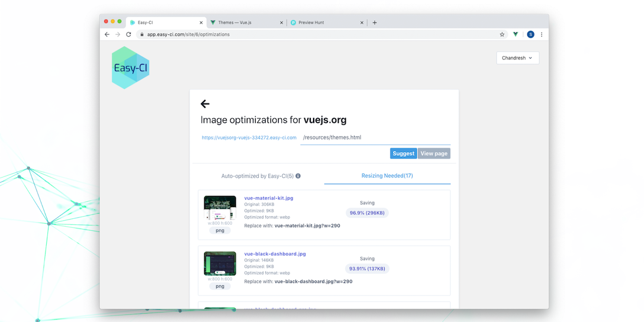The height and width of the screenshot is (322, 644).
Task: Switch to Preview Hunt browser tab
Action: (327, 22)
